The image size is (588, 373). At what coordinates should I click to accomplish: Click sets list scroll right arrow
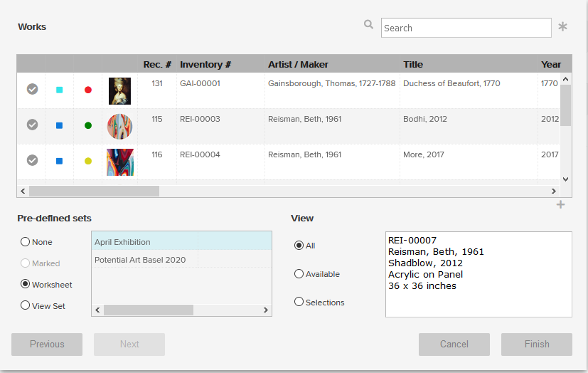pyautogui.click(x=265, y=310)
